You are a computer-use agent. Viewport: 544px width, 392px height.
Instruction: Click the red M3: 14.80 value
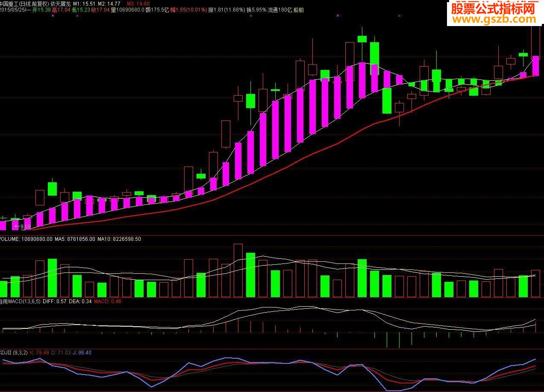pyautogui.click(x=138, y=3)
